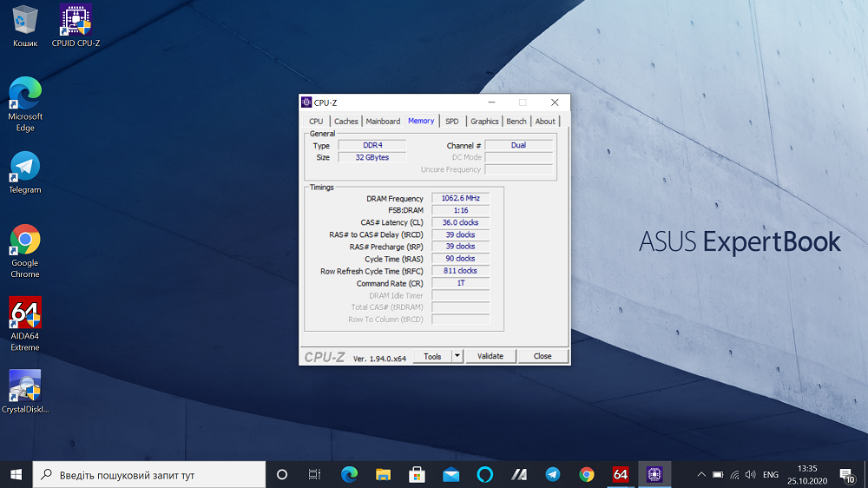Open the Windows Start menu
868x488 pixels.
pos(16,475)
